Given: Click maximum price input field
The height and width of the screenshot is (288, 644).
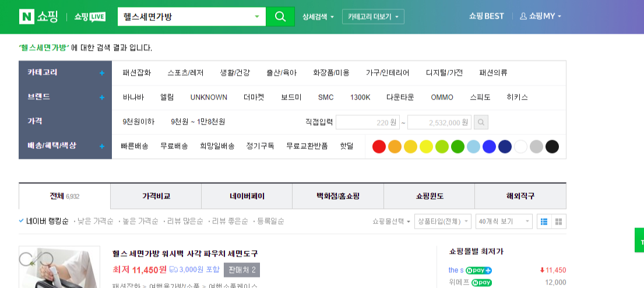Looking at the screenshot, I should pyautogui.click(x=439, y=122).
